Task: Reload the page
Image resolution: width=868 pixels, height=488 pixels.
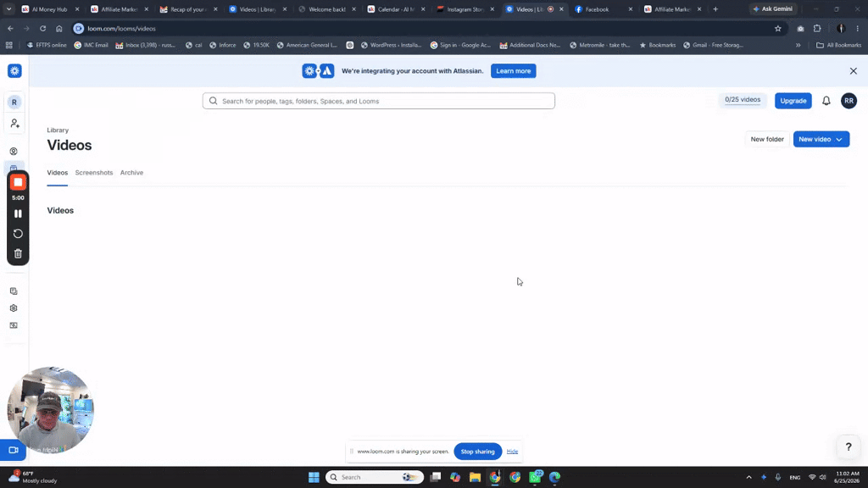Action: (42, 28)
